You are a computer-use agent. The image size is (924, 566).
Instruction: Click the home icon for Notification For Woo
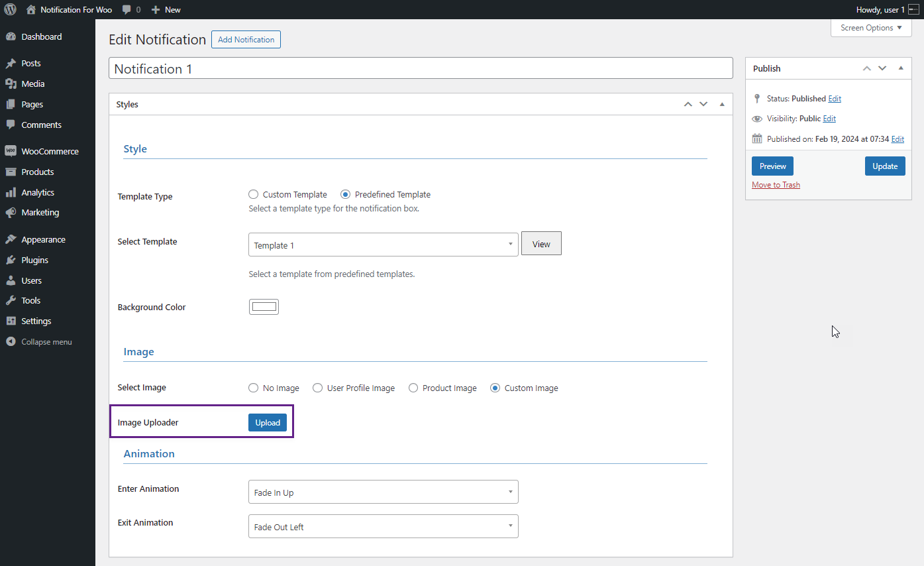[31, 9]
